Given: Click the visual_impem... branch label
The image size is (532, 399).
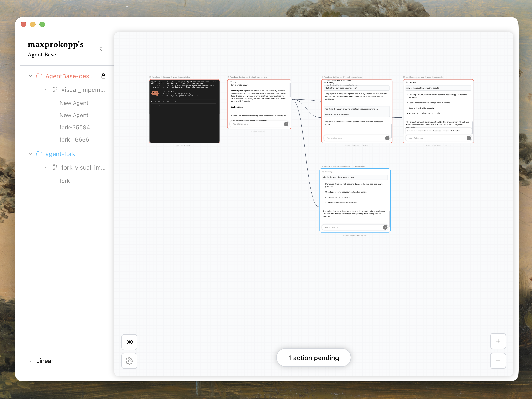Looking at the screenshot, I should tap(83, 90).
